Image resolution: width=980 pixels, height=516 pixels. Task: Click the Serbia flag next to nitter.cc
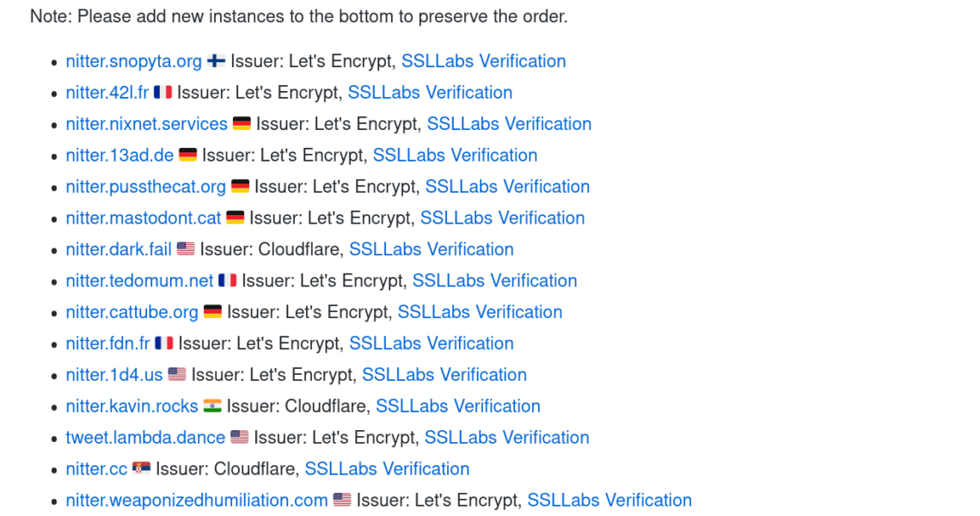coord(141,469)
